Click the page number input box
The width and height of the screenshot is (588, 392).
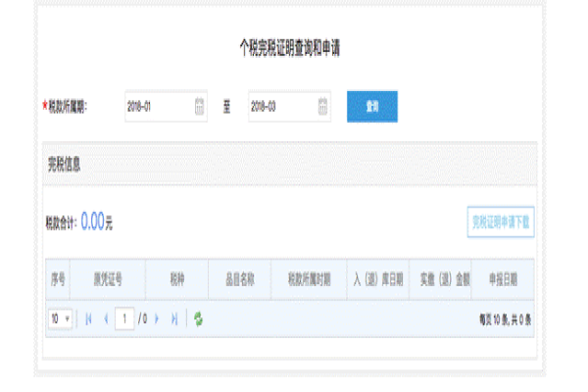124,318
